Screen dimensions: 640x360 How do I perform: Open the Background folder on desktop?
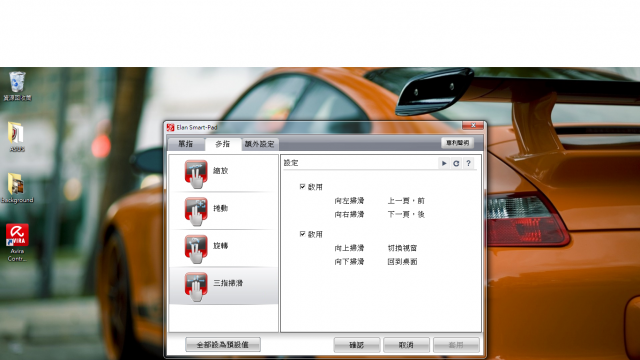coord(17,188)
